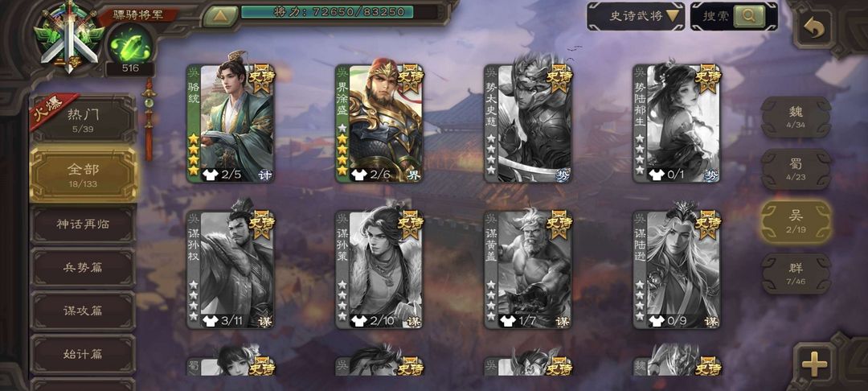Viewport: 868px width, 391px height.
Task: Tap the shirt skin icon on 骆统 card
Action: (209, 175)
